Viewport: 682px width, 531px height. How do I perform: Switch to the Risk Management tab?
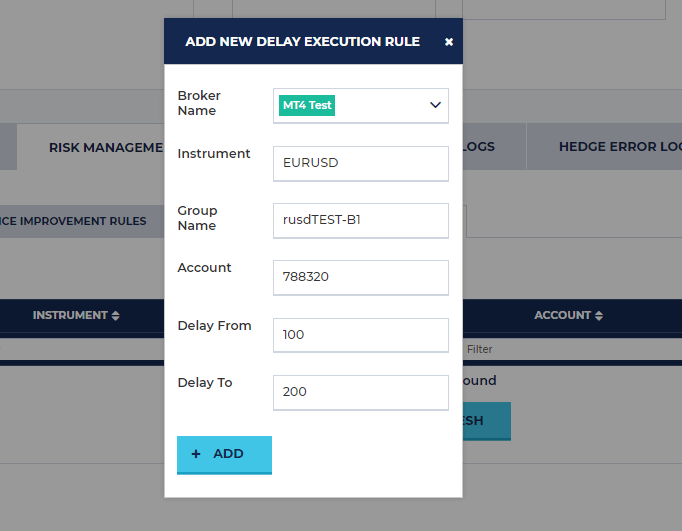click(105, 147)
